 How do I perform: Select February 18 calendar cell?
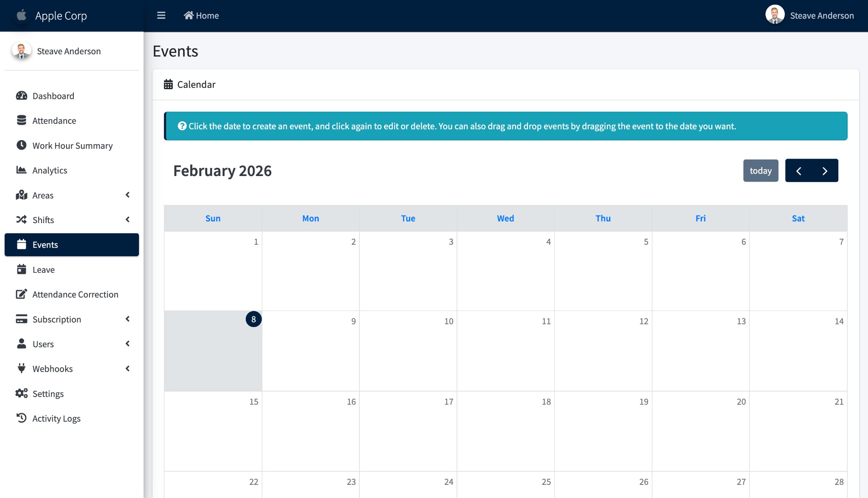(506, 431)
